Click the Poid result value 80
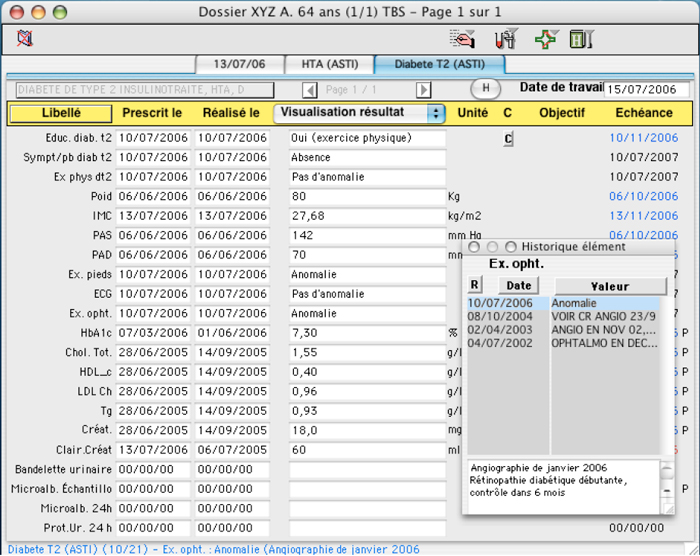This screenshot has height=556, width=700. 367,196
